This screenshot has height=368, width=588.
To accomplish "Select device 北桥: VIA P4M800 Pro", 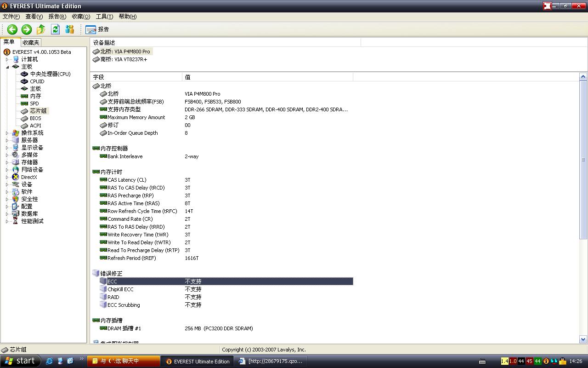I will 122,52.
